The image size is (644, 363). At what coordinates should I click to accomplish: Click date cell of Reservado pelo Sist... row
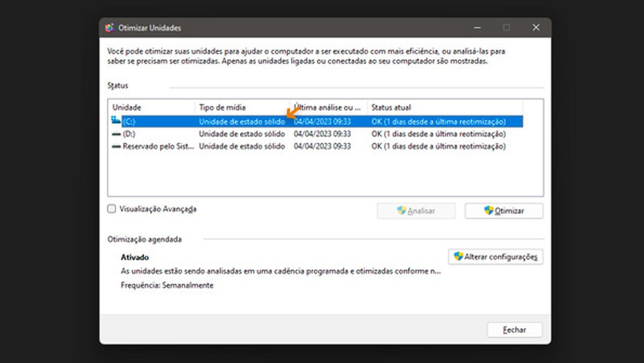pos(323,146)
